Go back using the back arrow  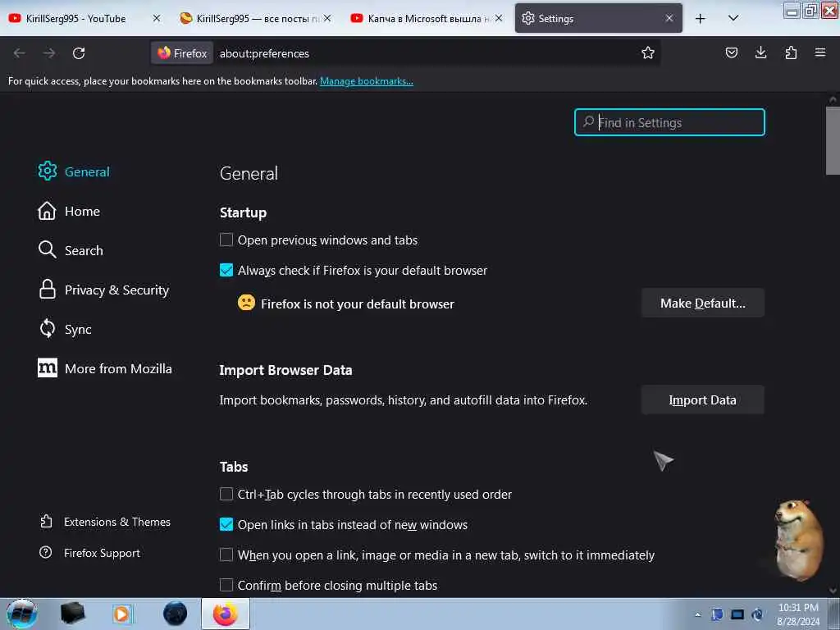[20, 53]
